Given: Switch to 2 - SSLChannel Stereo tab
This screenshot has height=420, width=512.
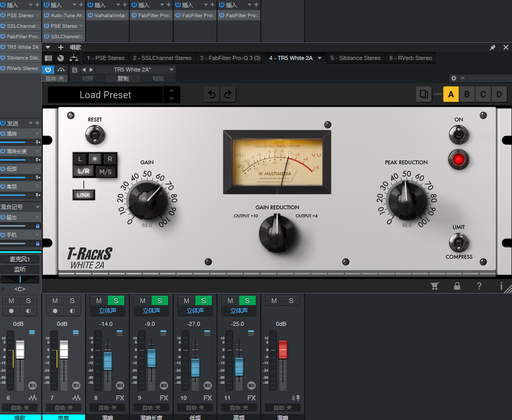Looking at the screenshot, I should tap(162, 58).
